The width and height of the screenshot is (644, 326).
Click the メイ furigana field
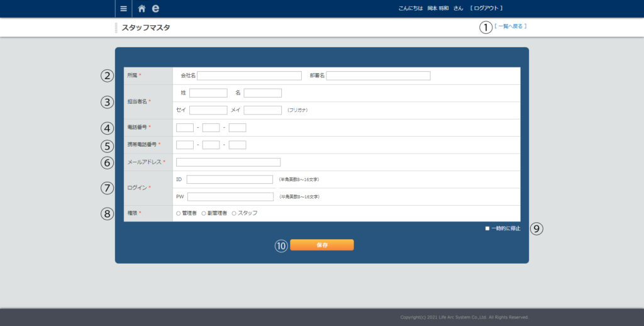[x=262, y=110]
